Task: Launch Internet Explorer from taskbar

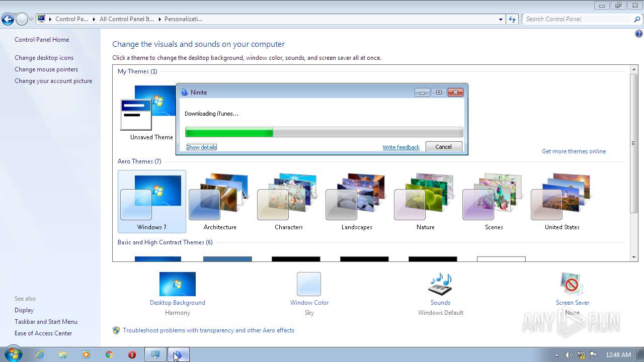Action: click(40, 354)
